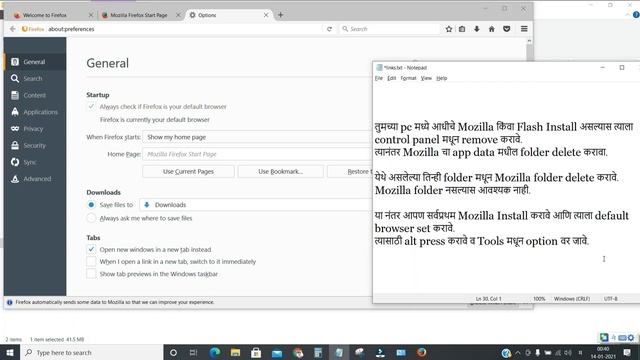Open the Notepad Edit menu
The width and height of the screenshot is (640, 360).
point(392,78)
